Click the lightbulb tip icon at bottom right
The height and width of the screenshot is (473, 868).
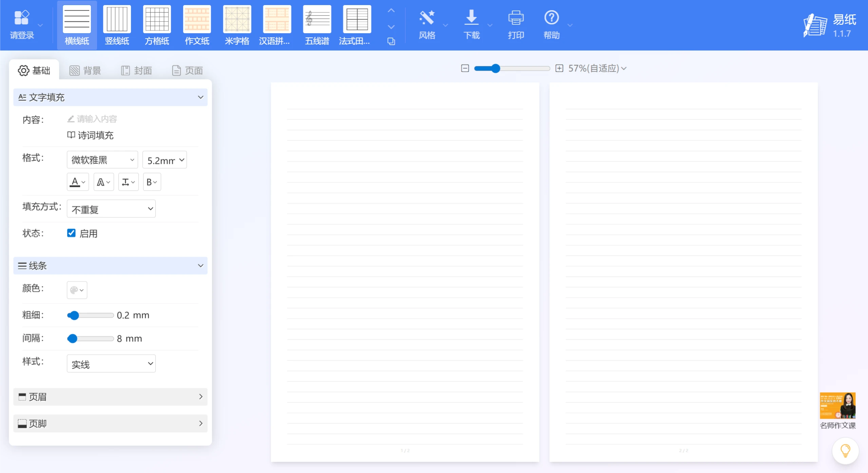[845, 451]
